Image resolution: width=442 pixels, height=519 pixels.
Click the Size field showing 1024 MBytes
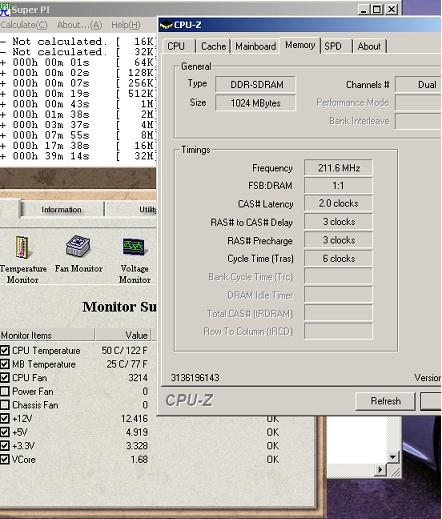256,103
